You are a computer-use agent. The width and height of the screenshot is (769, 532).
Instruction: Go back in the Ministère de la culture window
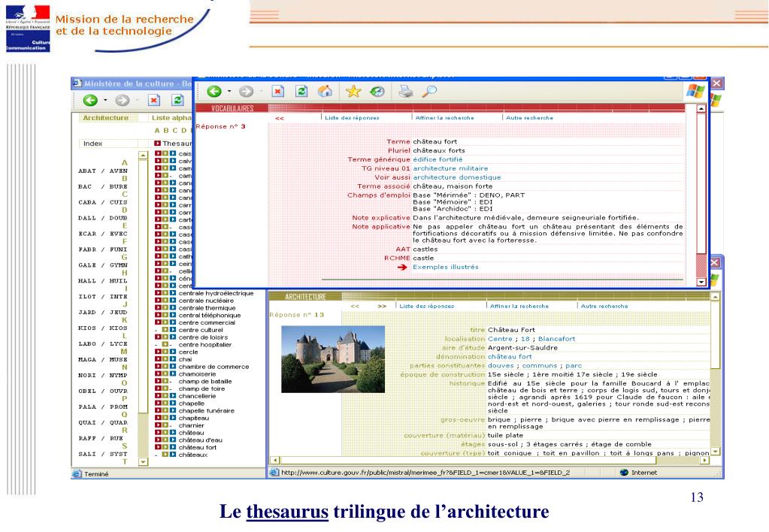(x=90, y=101)
